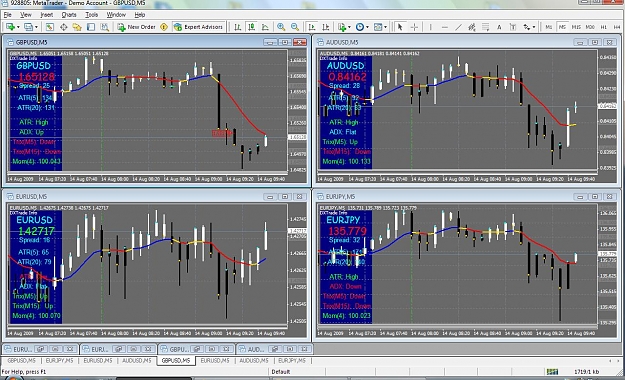Toggle the Terminal window

click(x=91, y=27)
